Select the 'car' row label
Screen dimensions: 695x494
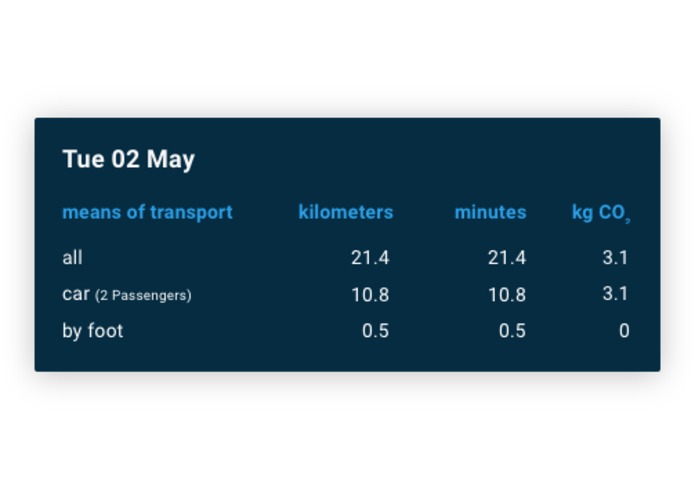click(x=76, y=295)
